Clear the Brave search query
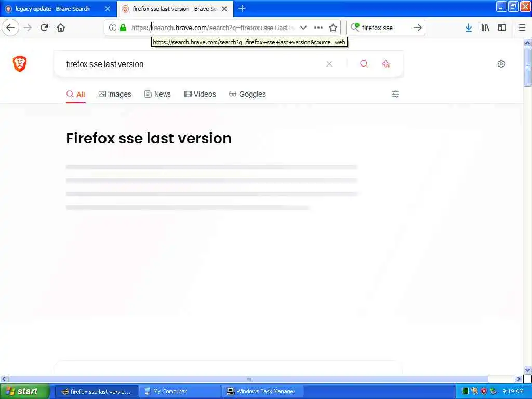The height and width of the screenshot is (399, 532). 329,64
